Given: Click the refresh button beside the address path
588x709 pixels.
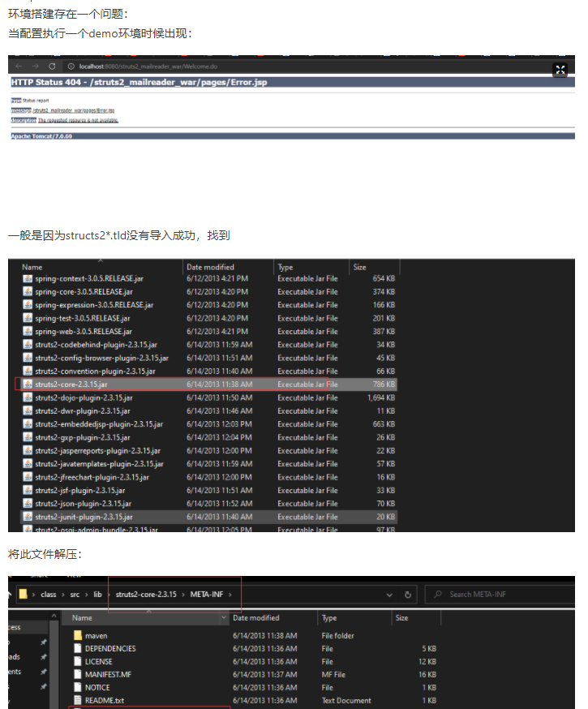Looking at the screenshot, I should (408, 595).
